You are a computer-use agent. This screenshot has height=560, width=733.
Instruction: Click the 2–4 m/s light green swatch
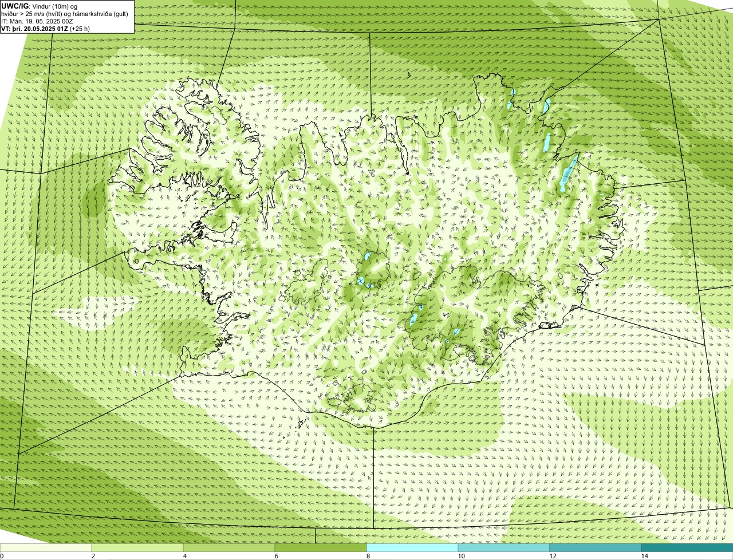tap(137, 547)
